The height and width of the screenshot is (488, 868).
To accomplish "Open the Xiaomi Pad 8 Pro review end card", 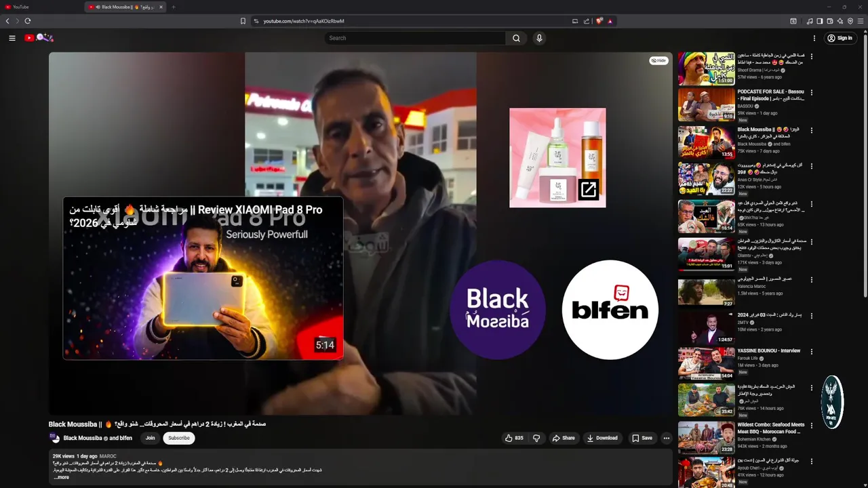I will point(203,278).
